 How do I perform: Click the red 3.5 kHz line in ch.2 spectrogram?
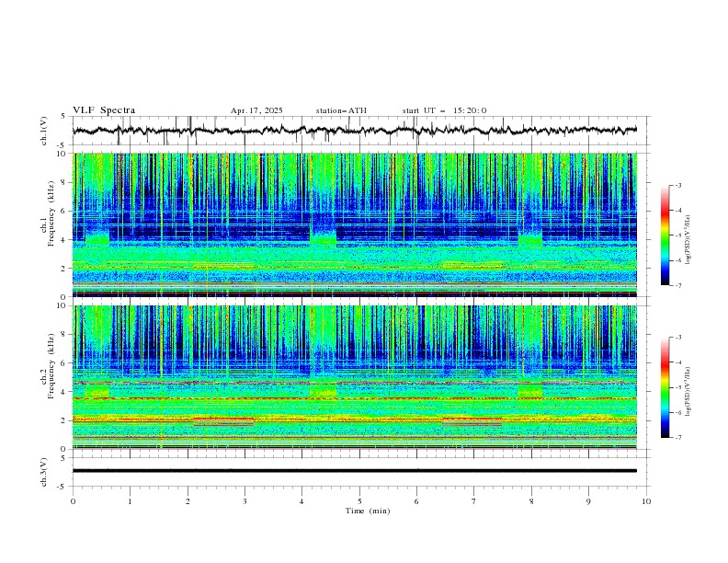tap(355, 398)
